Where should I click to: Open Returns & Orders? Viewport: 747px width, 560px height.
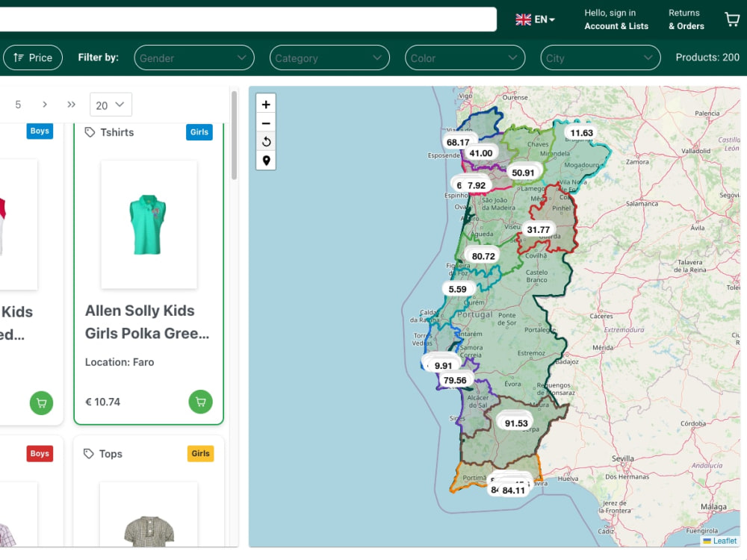point(686,19)
